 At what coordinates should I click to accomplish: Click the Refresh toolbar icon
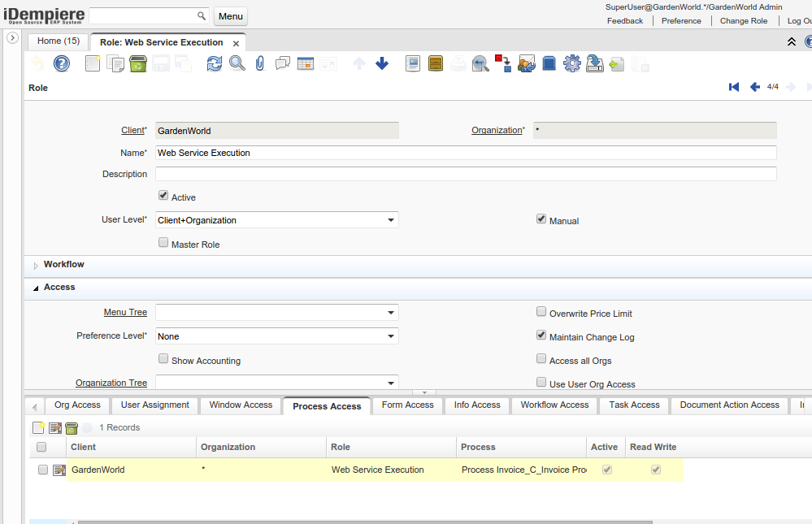[x=214, y=63]
